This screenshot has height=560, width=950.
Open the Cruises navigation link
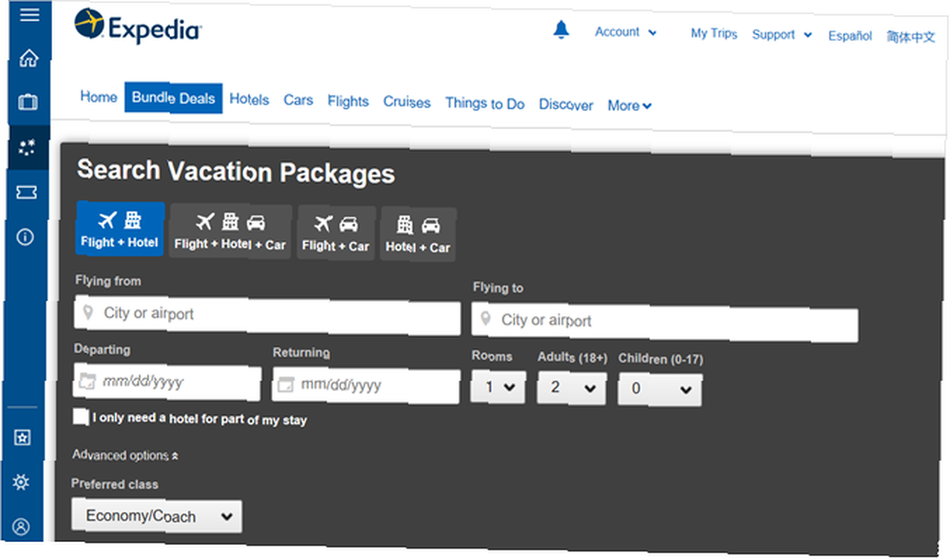407,102
